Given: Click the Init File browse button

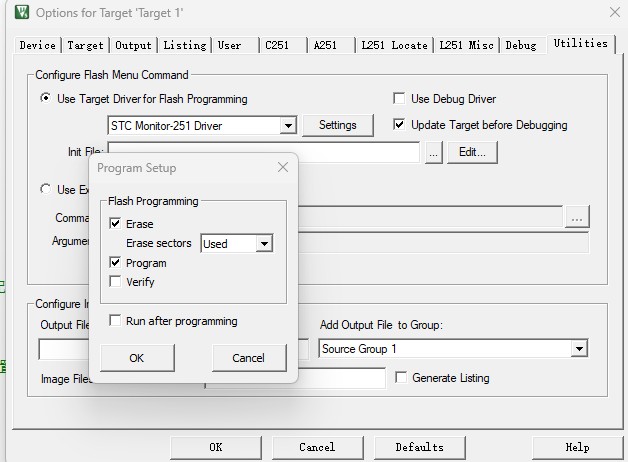Looking at the screenshot, I should coord(433,153).
